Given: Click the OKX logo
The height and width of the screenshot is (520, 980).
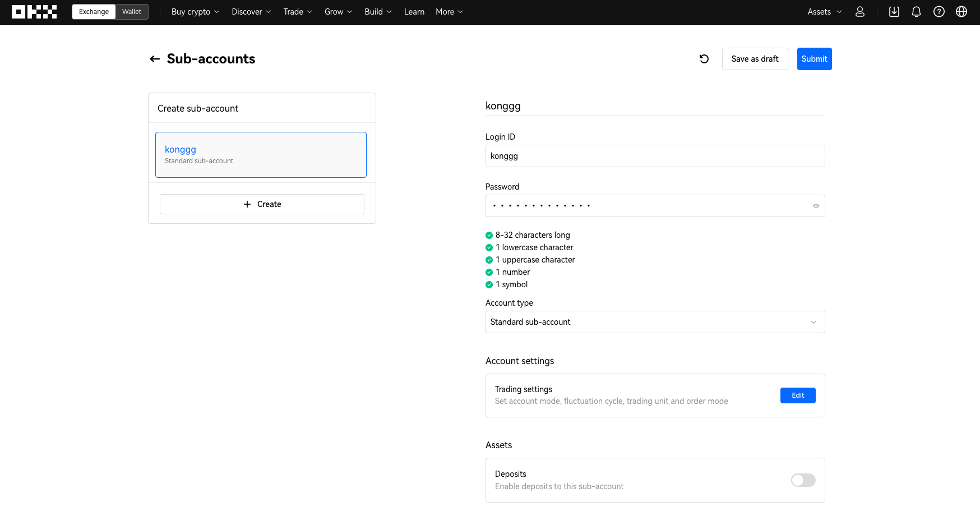Looking at the screenshot, I should [34, 12].
